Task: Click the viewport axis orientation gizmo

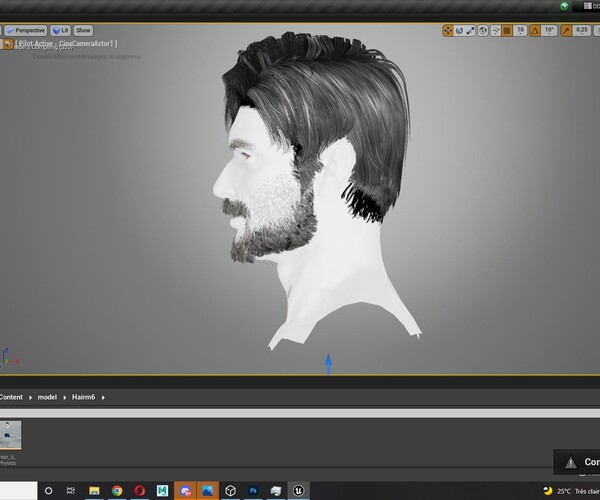Action: tap(9, 357)
